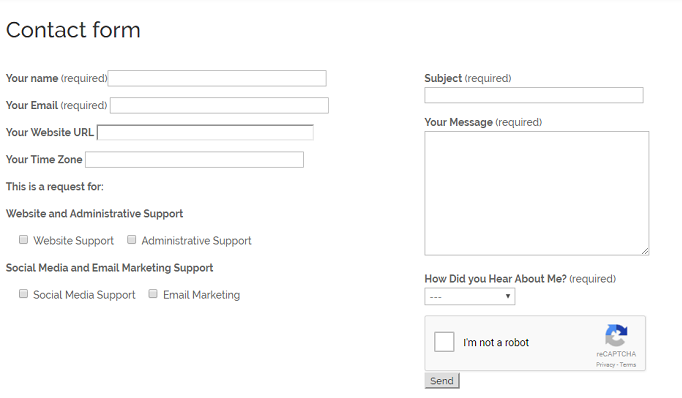Viewport: 682px width, 398px height.
Task: Focus the Your Email input field
Action: pyautogui.click(x=219, y=105)
